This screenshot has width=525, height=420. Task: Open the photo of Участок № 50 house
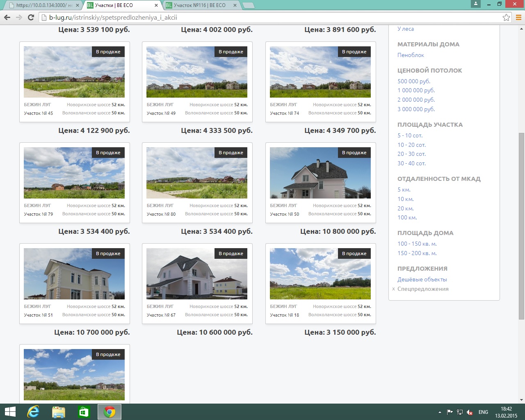pyautogui.click(x=320, y=173)
